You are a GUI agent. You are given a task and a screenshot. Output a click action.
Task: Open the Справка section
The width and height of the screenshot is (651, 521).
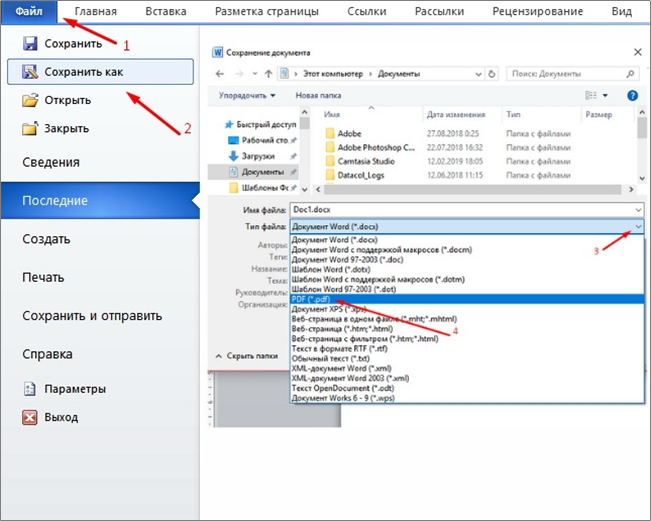[x=47, y=354]
